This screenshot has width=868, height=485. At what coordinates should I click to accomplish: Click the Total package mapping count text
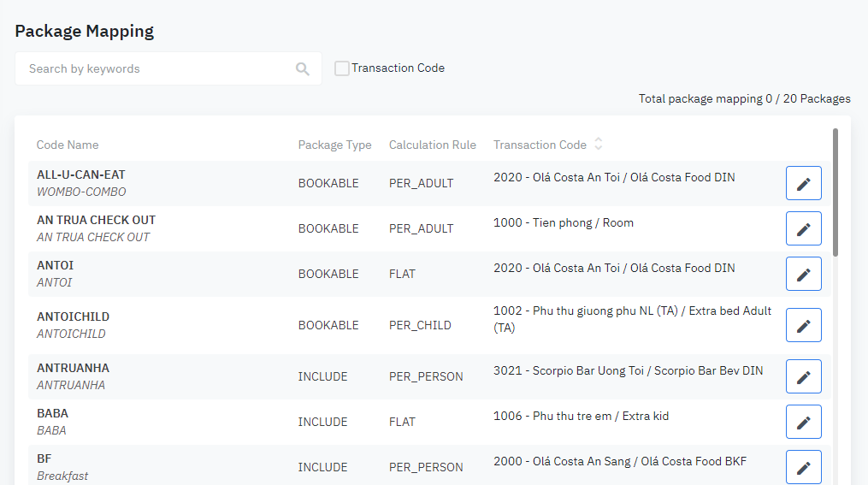744,99
